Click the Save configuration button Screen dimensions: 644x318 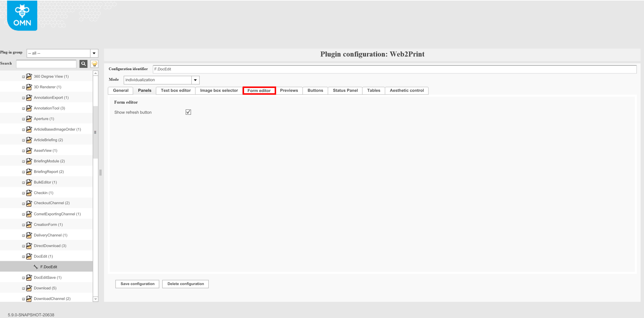pos(137,284)
